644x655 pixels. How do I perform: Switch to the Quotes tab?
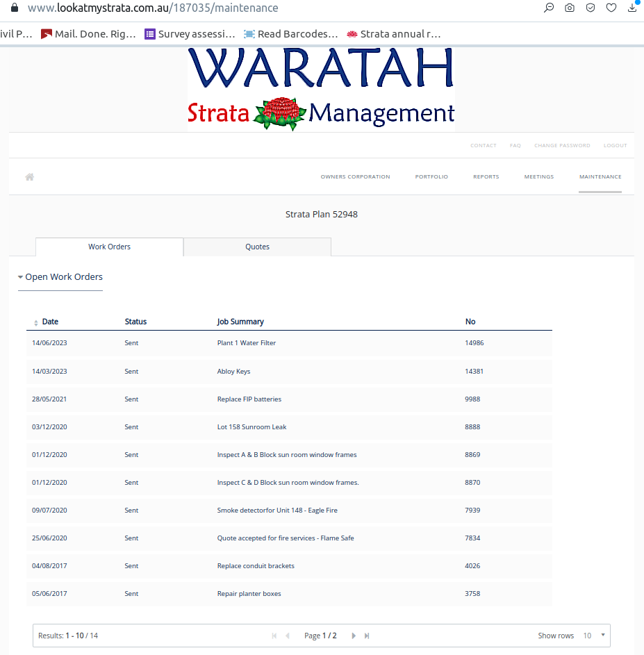click(258, 247)
